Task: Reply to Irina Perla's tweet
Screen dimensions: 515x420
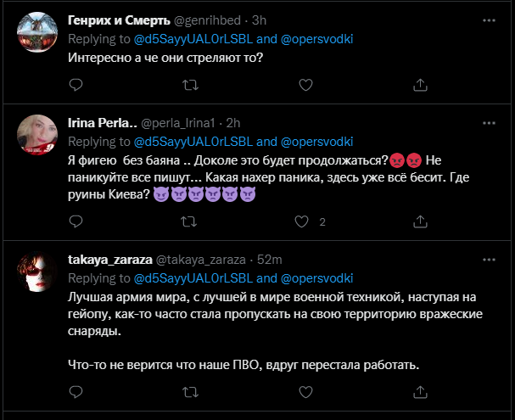Action: pyautogui.click(x=75, y=221)
